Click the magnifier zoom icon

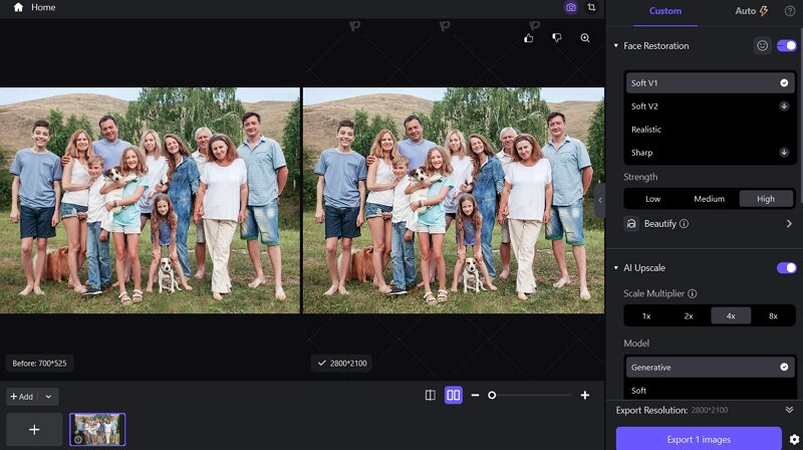(x=585, y=38)
